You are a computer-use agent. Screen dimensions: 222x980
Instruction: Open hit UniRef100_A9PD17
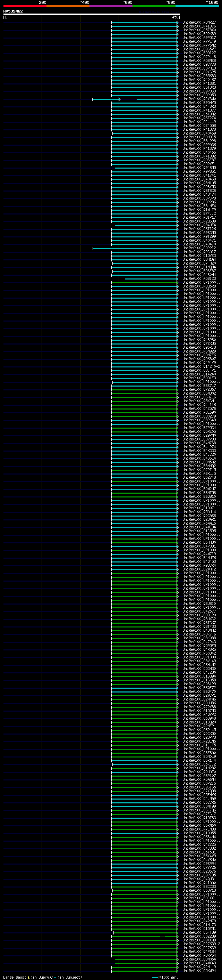[x=199, y=38]
